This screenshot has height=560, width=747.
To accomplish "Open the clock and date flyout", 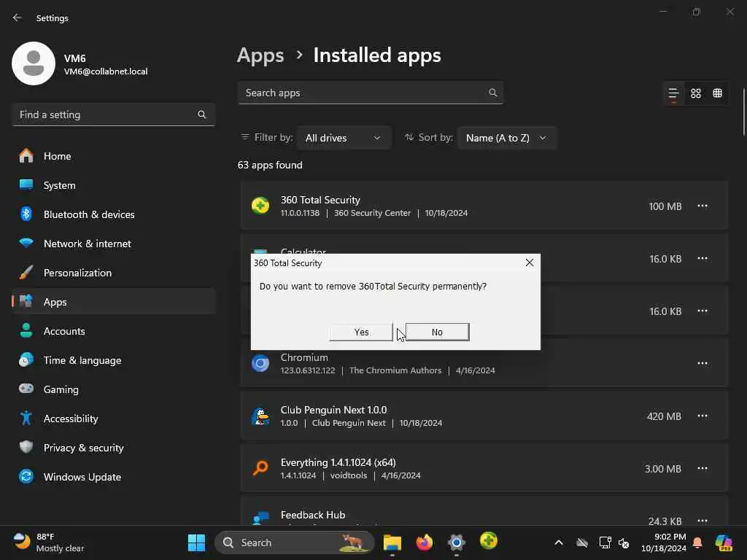I will click(663, 542).
